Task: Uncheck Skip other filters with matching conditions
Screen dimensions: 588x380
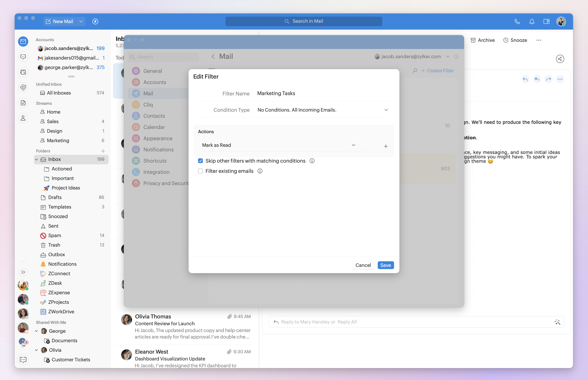Action: 200,161
